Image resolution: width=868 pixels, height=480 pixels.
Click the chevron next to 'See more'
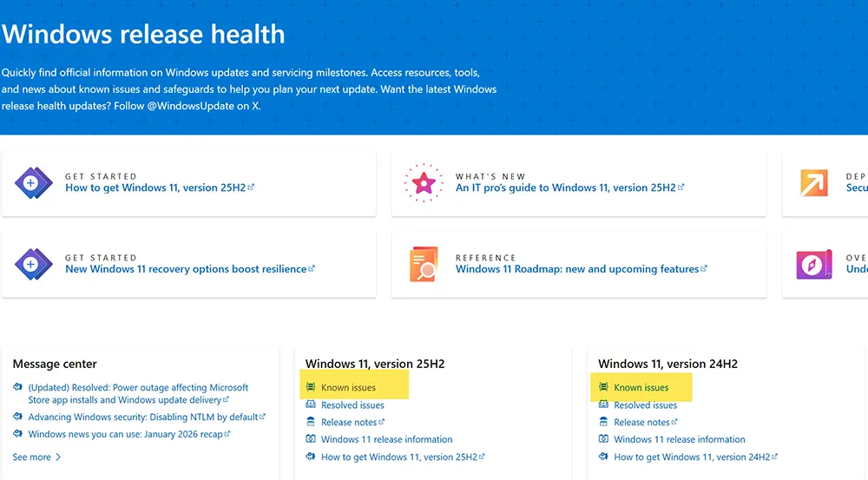click(x=58, y=457)
